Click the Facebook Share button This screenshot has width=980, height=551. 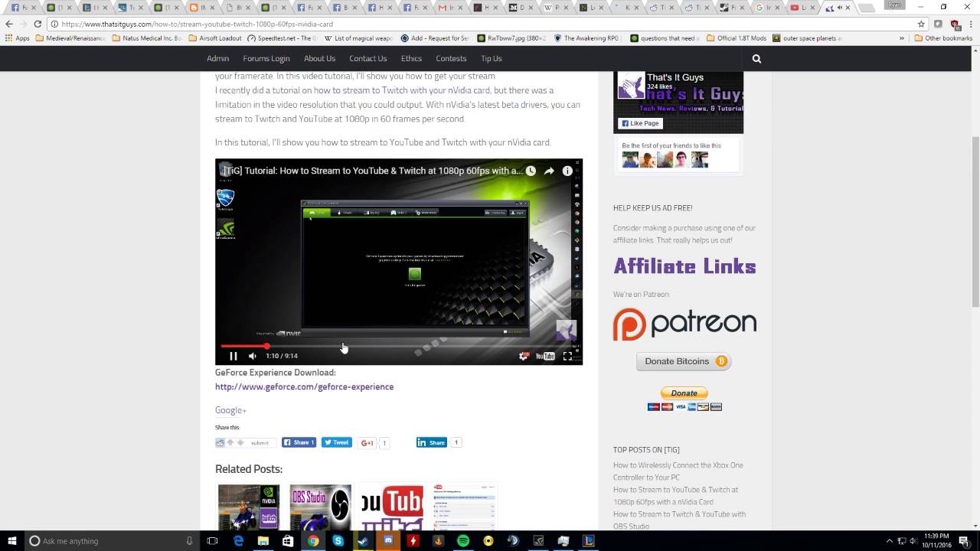[x=299, y=442]
